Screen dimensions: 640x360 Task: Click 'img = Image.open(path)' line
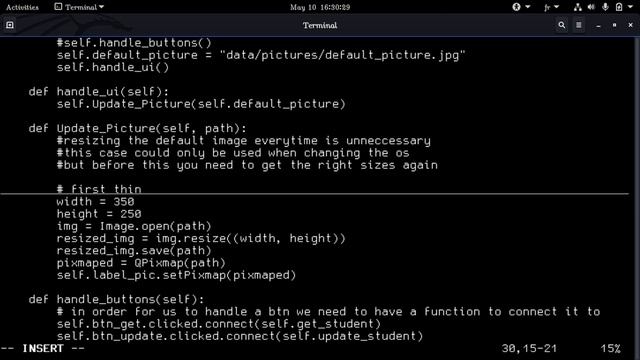[134, 226]
